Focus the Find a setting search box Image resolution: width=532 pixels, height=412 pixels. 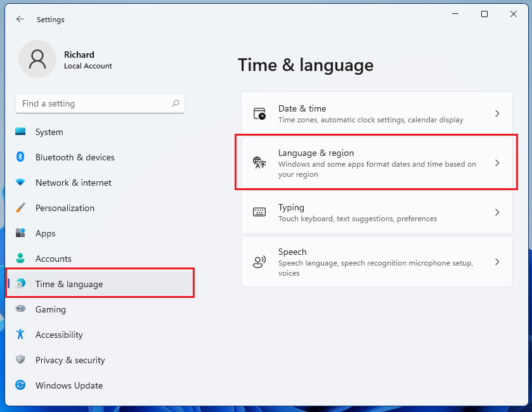click(x=94, y=103)
